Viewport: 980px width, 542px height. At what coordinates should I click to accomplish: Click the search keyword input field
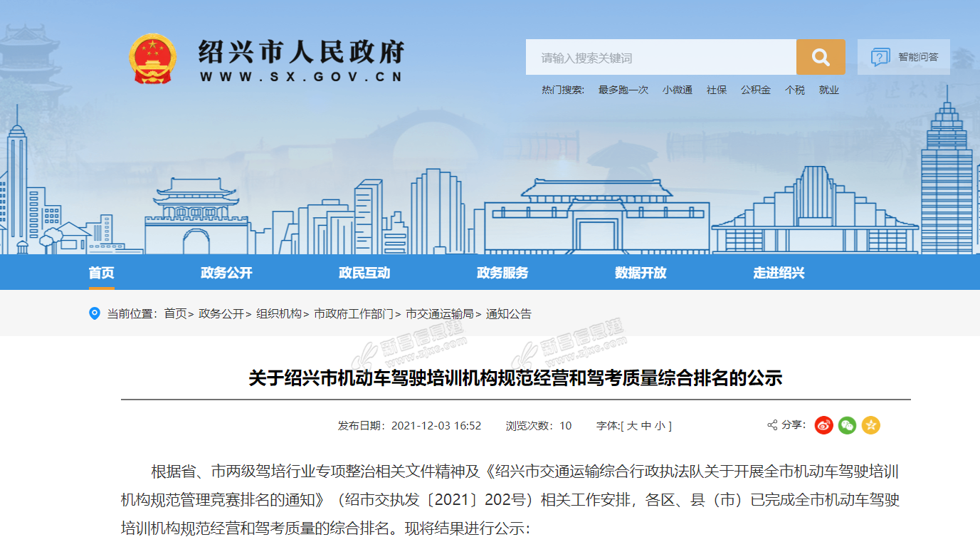click(x=660, y=58)
